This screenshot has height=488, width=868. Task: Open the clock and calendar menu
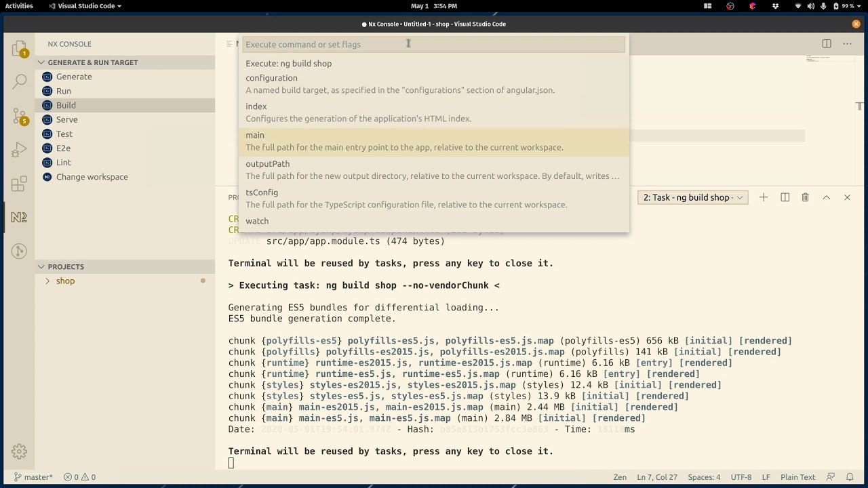pos(434,6)
